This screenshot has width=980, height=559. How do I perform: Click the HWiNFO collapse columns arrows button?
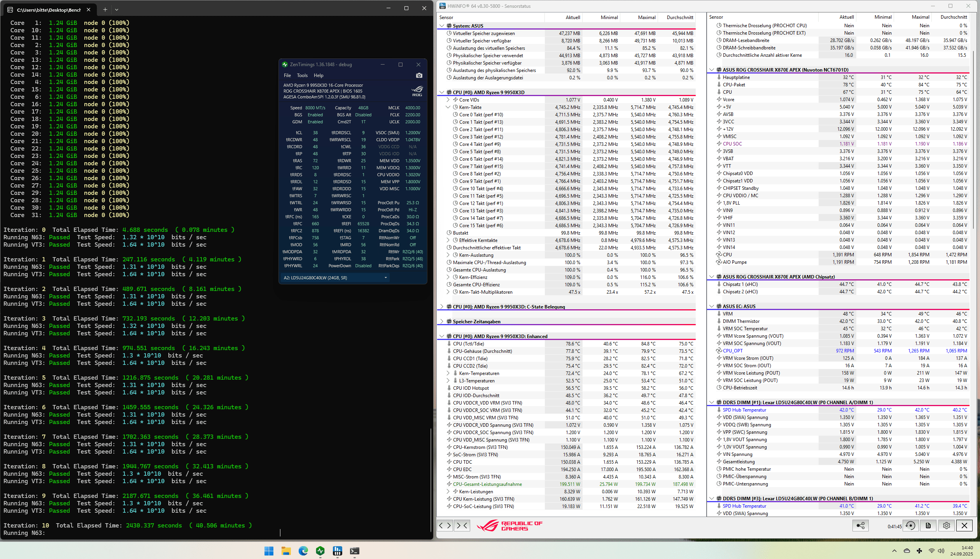(x=462, y=526)
